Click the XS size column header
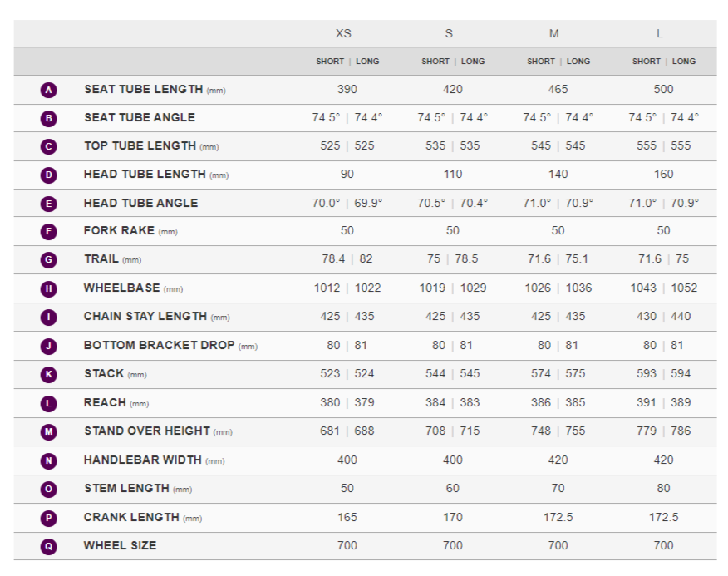Screen dimensions: 728x576 (343, 34)
